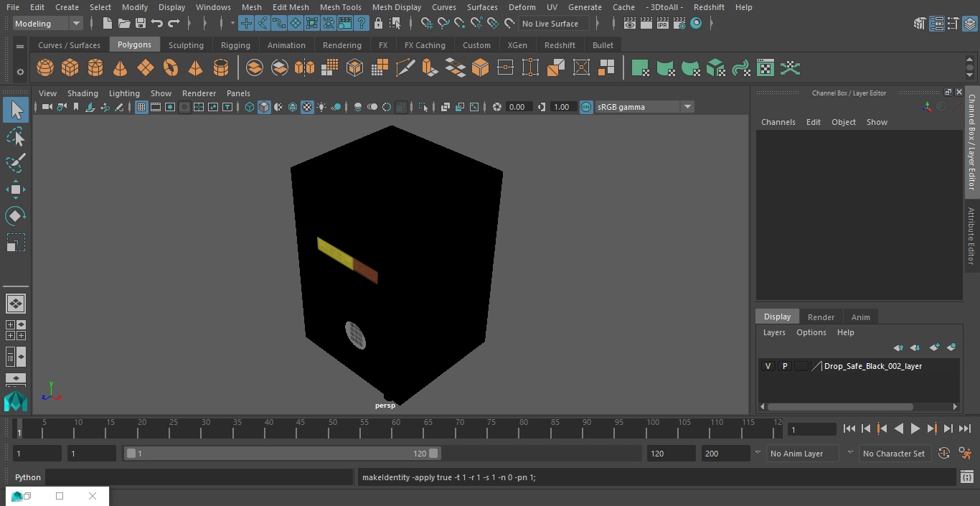Click the Mirror geometry shelf icon
This screenshot has height=506, width=980.
304,68
